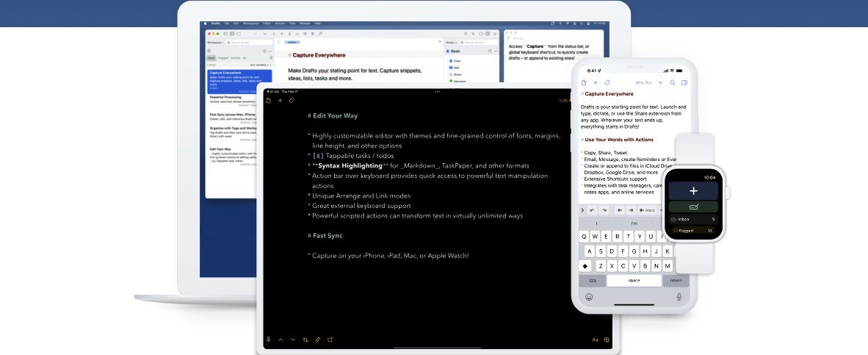The image size is (868, 355).
Task: Tap the search icon on iPhone toolbar
Action: click(x=671, y=83)
